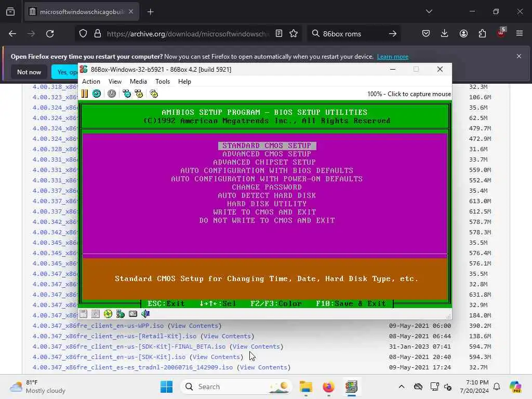Open the Help menu in 86Box
This screenshot has height=399, width=532.
click(x=184, y=82)
